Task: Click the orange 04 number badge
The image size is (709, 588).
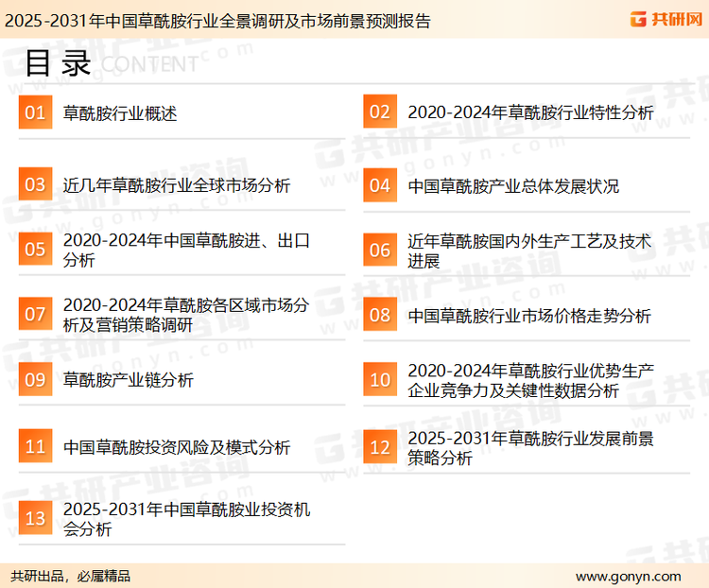Action: [x=380, y=185]
